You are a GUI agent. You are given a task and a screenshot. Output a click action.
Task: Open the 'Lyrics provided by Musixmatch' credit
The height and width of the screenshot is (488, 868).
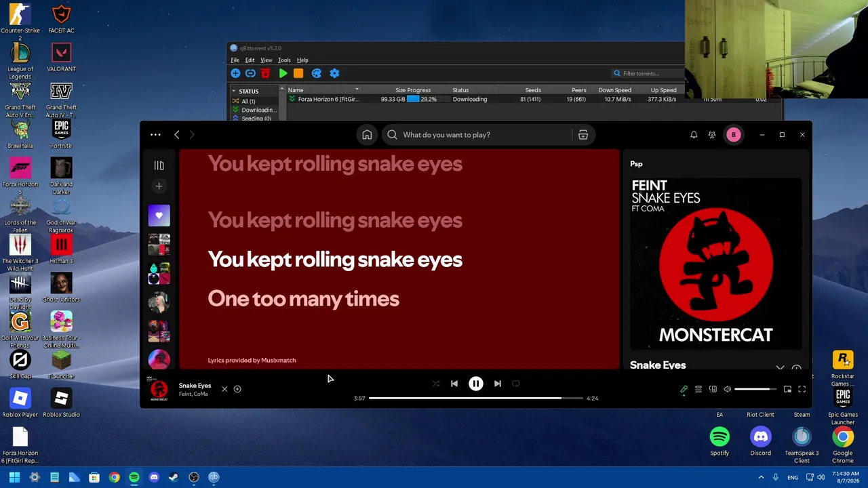[x=252, y=361]
